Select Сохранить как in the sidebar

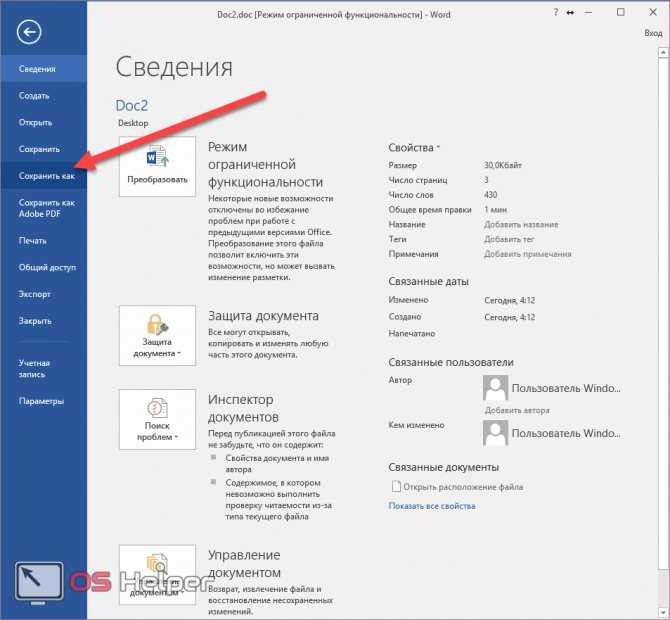[x=44, y=176]
